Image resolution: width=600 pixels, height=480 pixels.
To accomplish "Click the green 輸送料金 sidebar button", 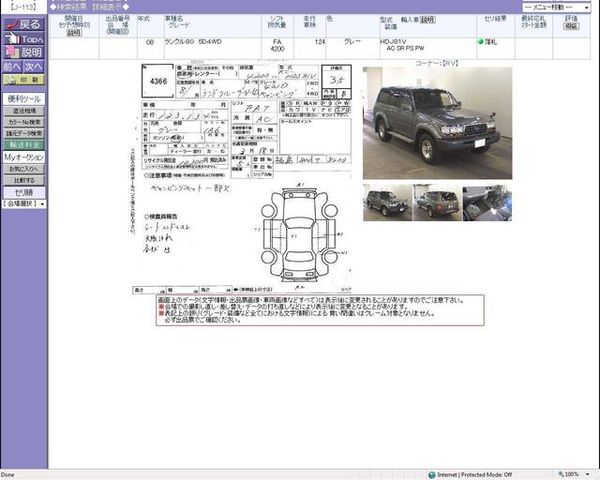I will click(x=23, y=144).
